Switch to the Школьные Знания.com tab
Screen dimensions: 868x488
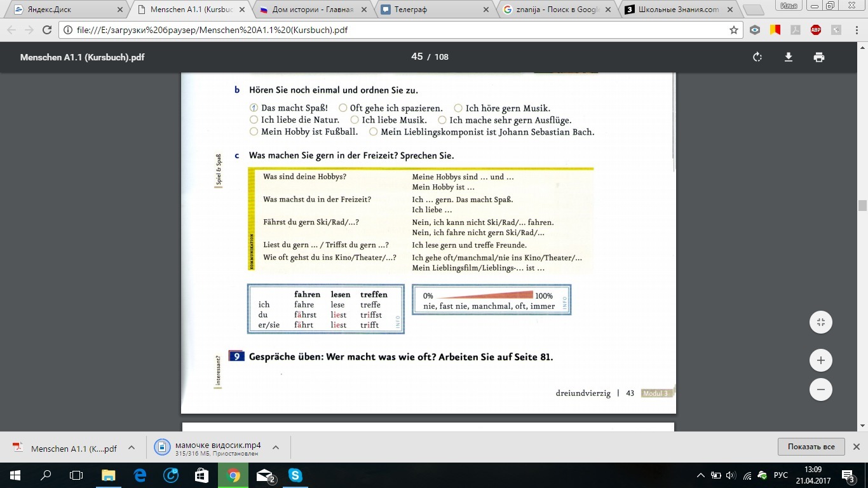click(677, 10)
